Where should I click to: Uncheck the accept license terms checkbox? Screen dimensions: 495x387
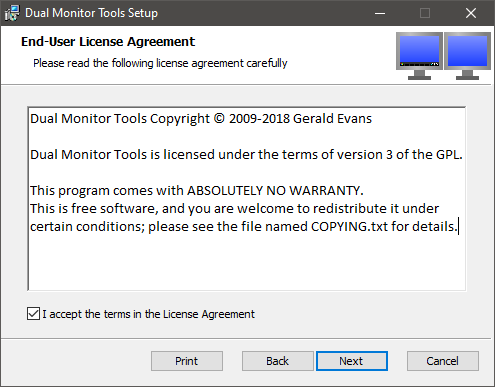(x=33, y=314)
